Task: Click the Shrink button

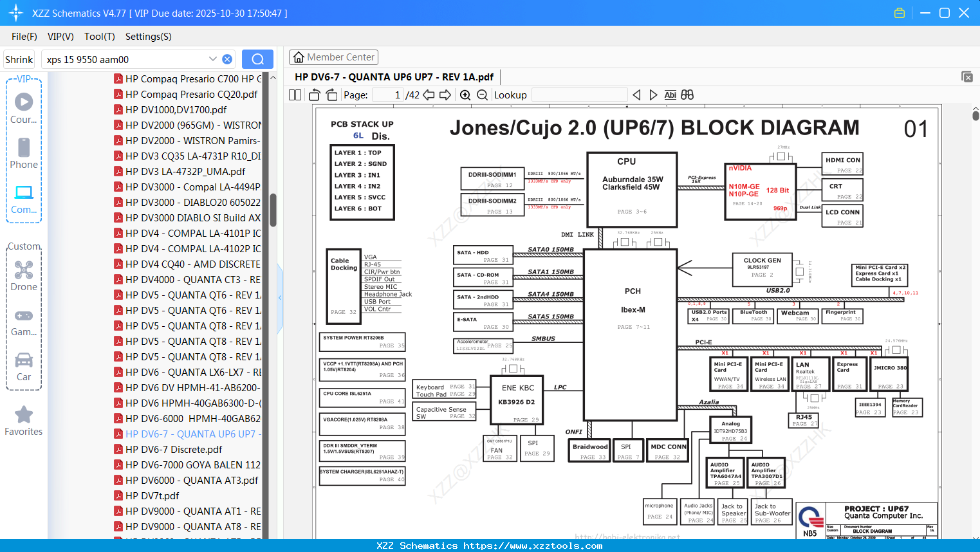Action: click(x=19, y=59)
